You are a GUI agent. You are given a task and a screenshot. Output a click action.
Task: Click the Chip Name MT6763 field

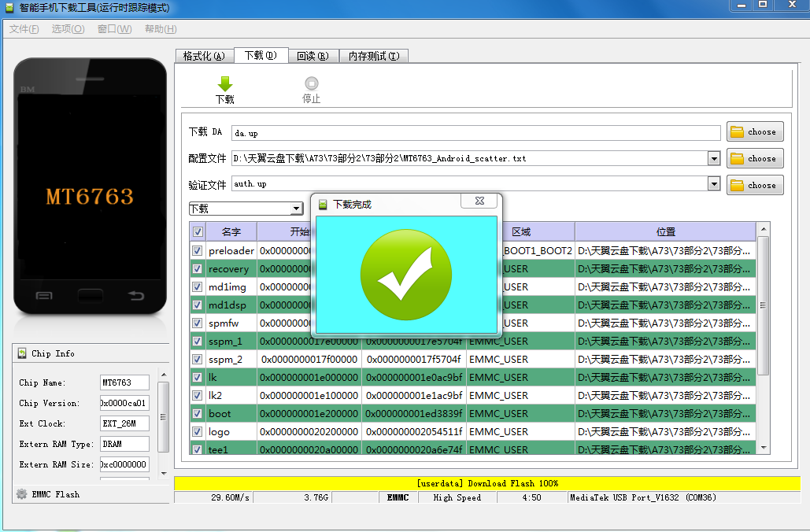point(124,382)
